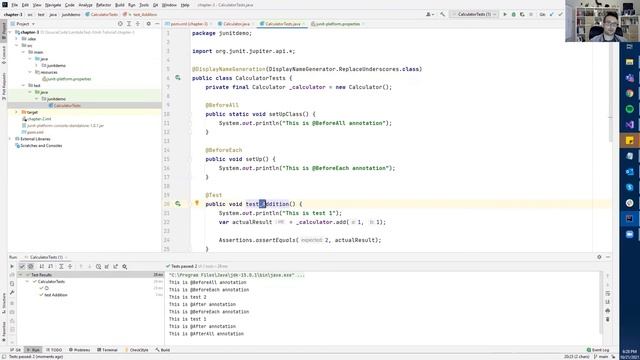Collapse the Test Results root node
This screenshot has width=640, height=360.
pyautogui.click(x=20, y=275)
